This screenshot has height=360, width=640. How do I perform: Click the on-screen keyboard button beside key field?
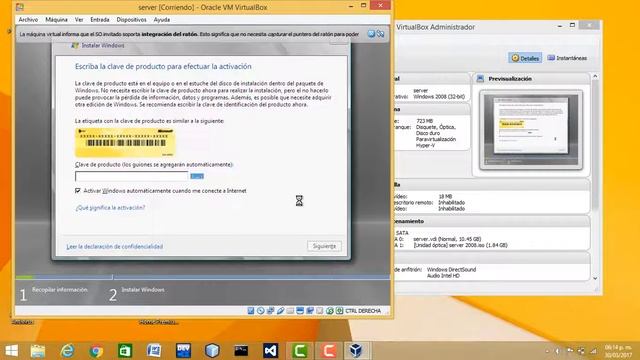click(197, 176)
